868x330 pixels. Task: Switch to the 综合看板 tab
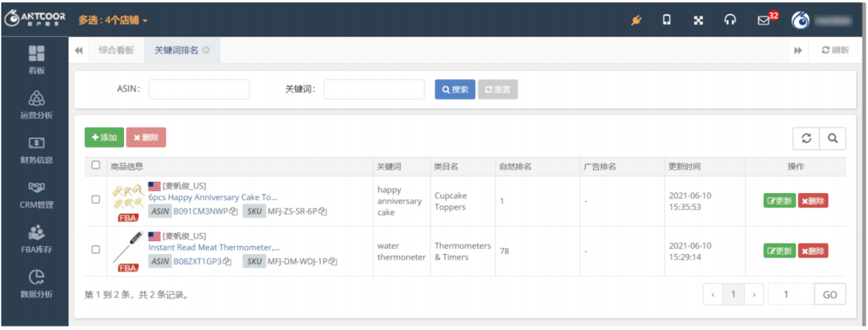(x=116, y=50)
